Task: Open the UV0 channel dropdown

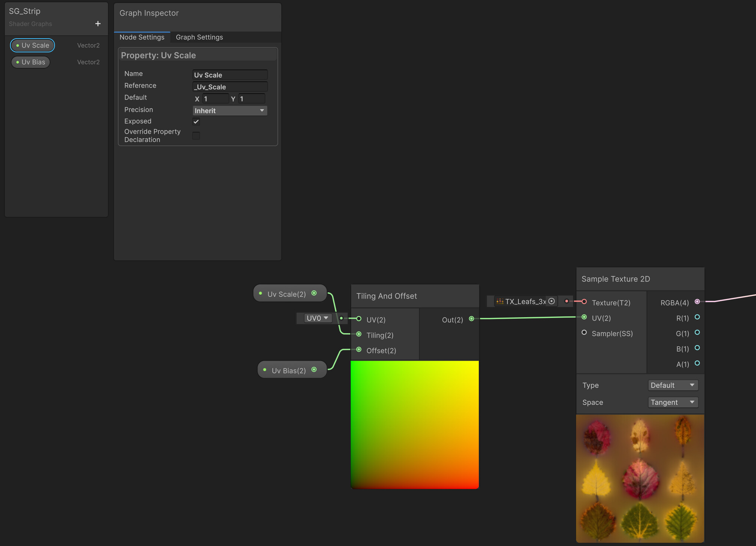Action: tap(317, 318)
